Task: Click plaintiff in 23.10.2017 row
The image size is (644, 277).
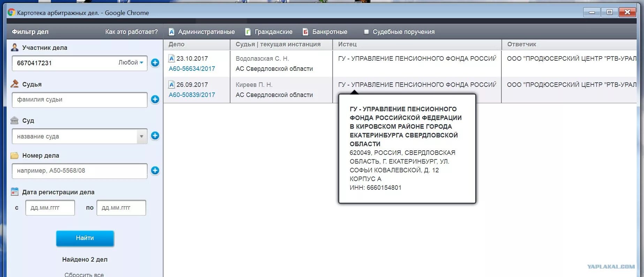Action: [x=417, y=59]
